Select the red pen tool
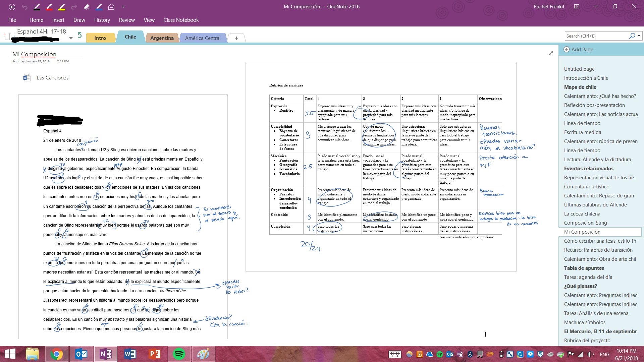The image size is (644, 362). coord(50,6)
